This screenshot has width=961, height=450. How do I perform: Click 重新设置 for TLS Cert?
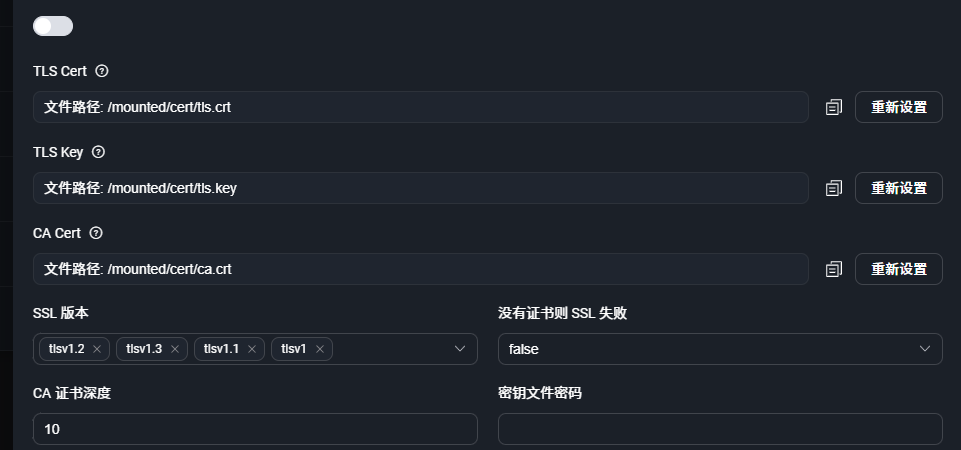[898, 107]
